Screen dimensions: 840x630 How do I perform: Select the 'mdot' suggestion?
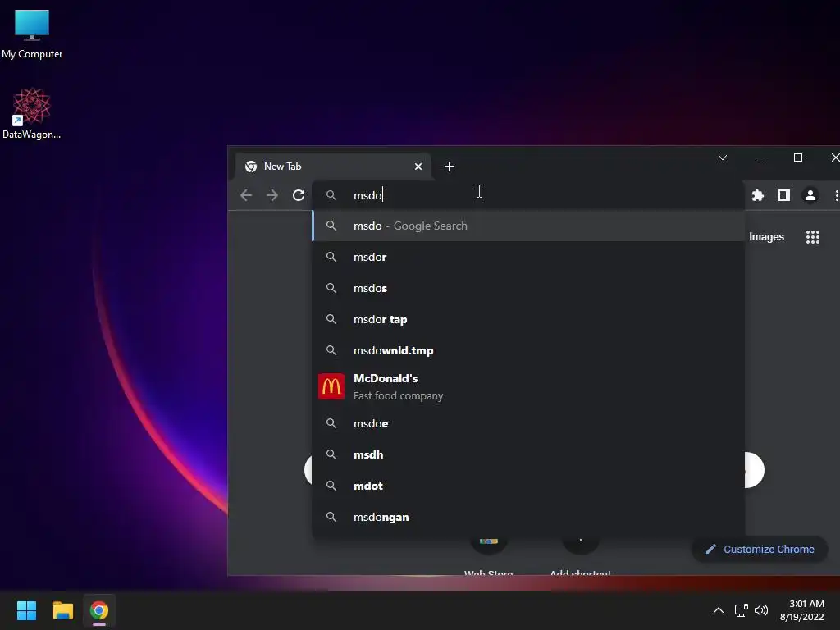coord(528,486)
